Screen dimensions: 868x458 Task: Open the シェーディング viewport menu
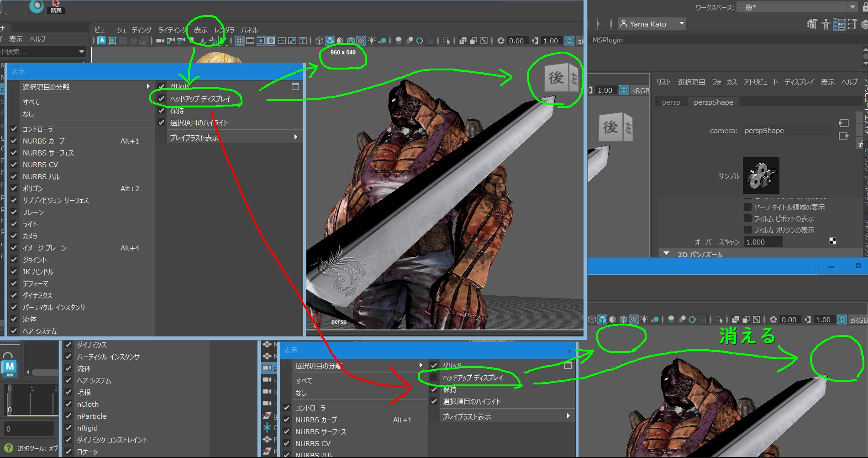pos(134,30)
